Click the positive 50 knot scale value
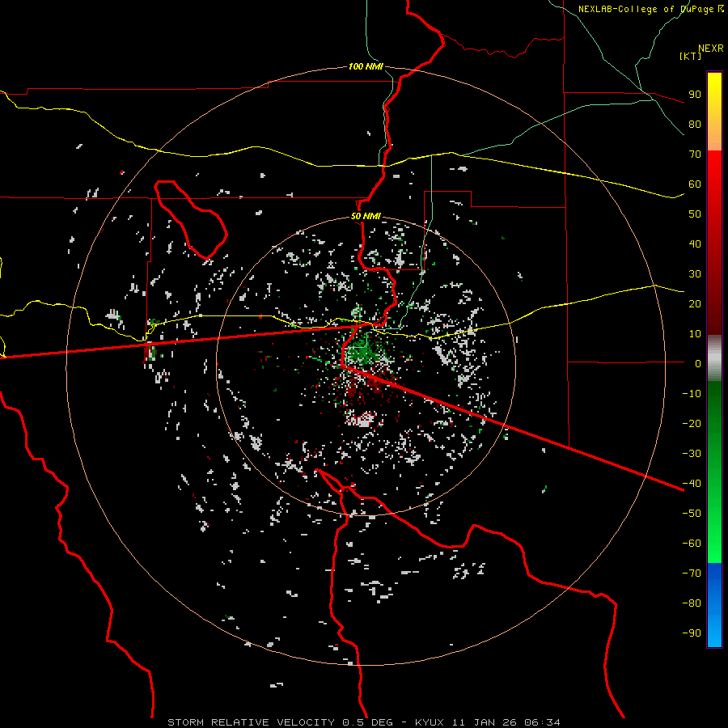Viewport: 728px width, 728px height. 695,214
